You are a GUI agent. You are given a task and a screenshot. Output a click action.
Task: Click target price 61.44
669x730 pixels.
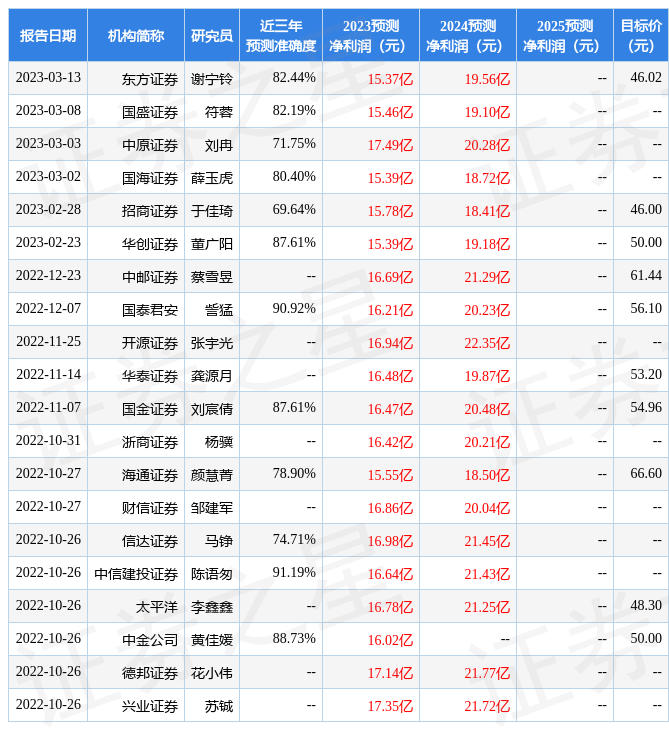[x=646, y=276]
